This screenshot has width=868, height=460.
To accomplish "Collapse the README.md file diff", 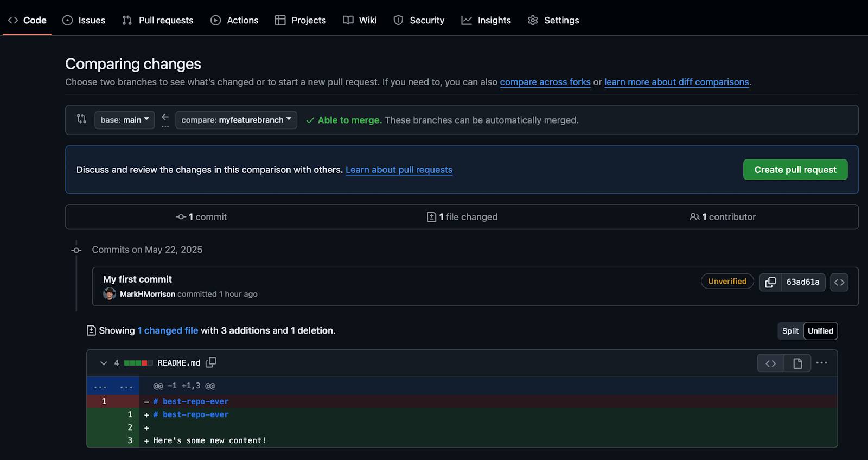I will 104,363.
